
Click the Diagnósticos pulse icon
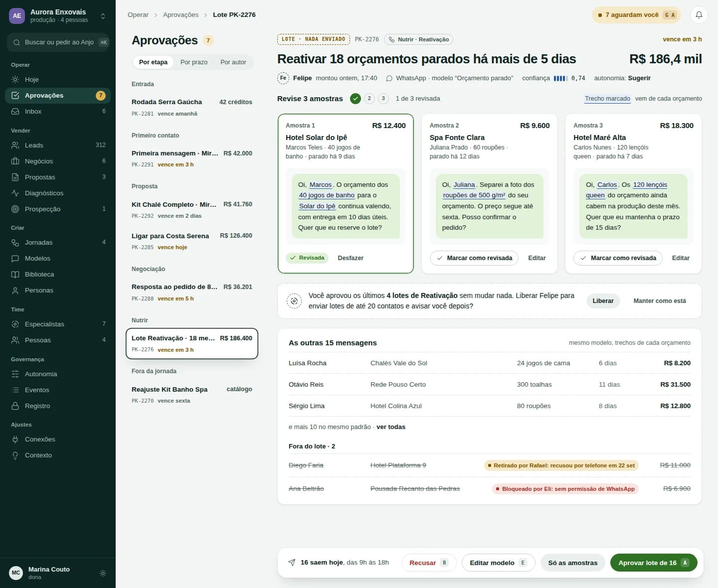pos(15,193)
